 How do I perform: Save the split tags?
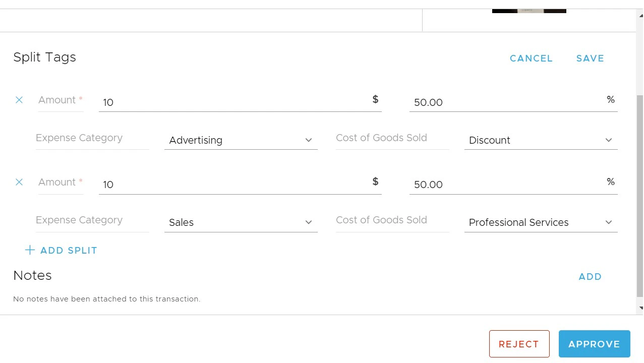(x=590, y=58)
